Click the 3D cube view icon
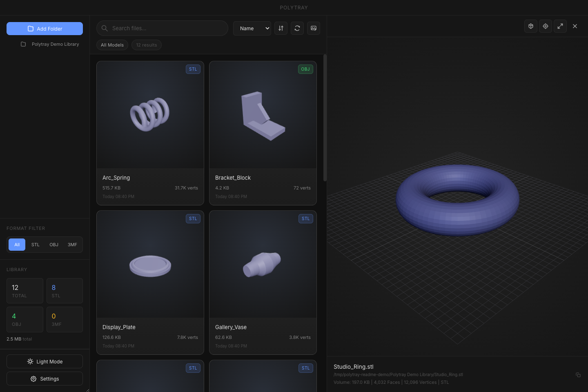The image size is (588, 392). point(531,26)
